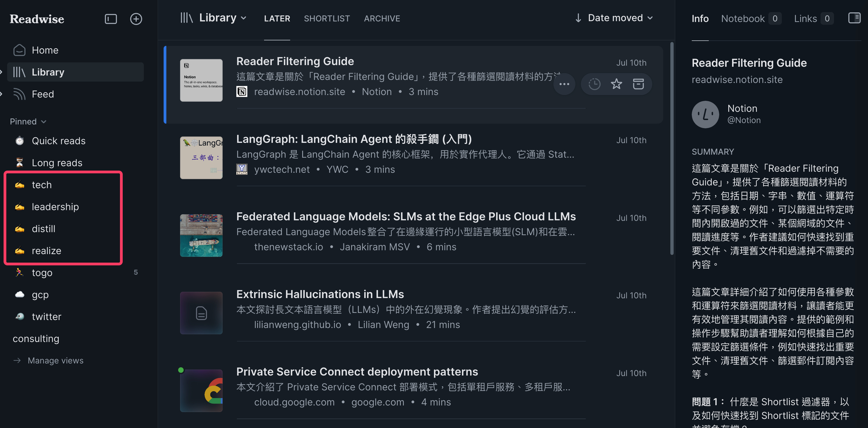Archive the Reader Filtering Guide article
This screenshot has width=868, height=428.
pyautogui.click(x=638, y=84)
